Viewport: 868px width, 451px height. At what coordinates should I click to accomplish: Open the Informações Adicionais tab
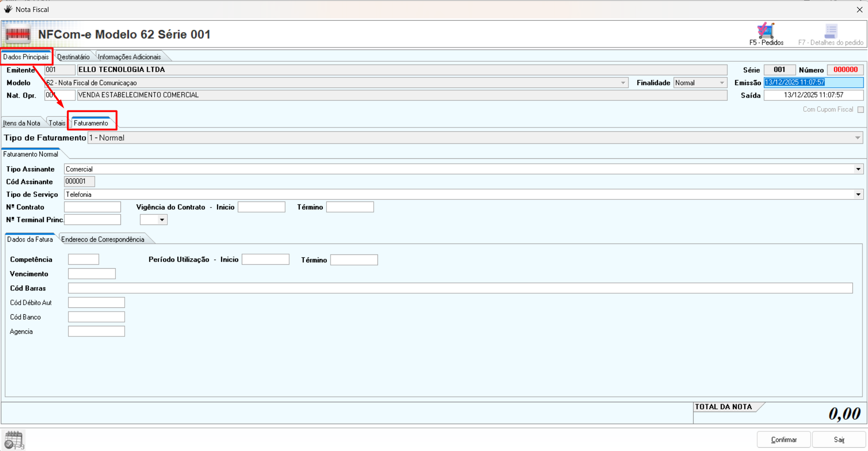point(129,57)
